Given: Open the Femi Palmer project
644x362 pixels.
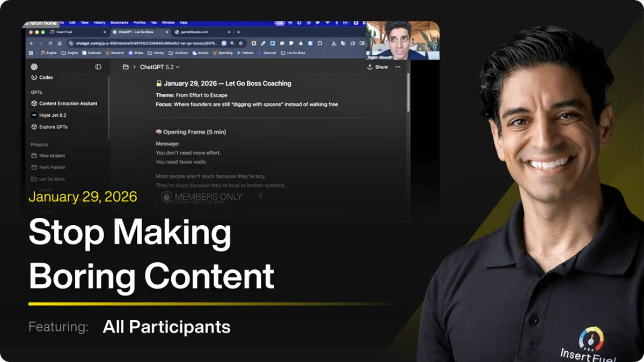Looking at the screenshot, I should coord(54,167).
